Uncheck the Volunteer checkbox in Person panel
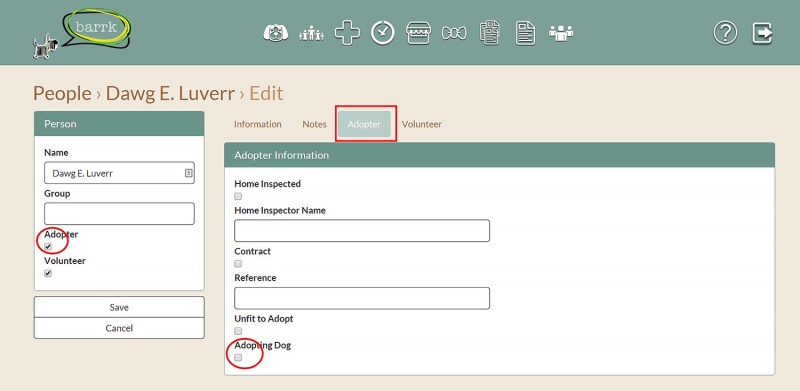This screenshot has height=391, width=800. (48, 273)
